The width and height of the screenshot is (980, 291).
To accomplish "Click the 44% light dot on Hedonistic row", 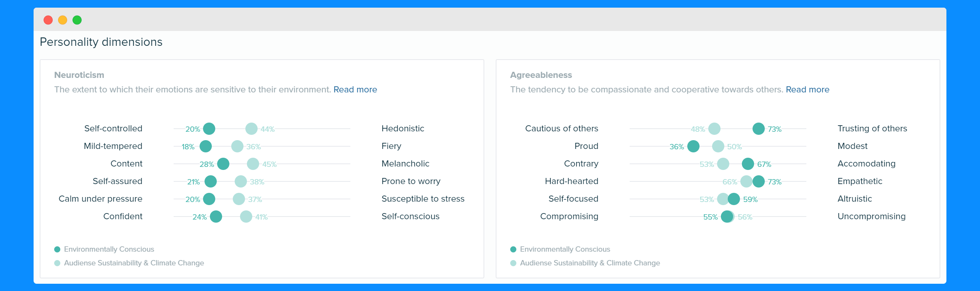I will coord(251,129).
